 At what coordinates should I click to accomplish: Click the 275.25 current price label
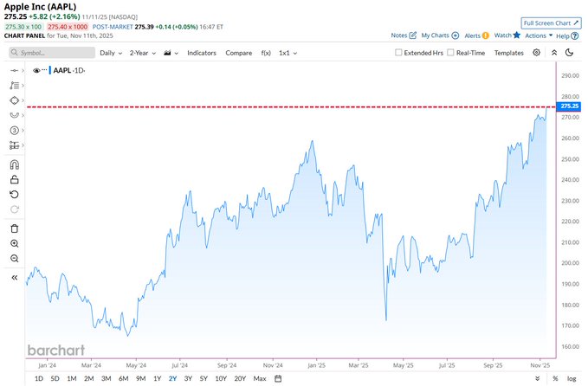pos(569,106)
